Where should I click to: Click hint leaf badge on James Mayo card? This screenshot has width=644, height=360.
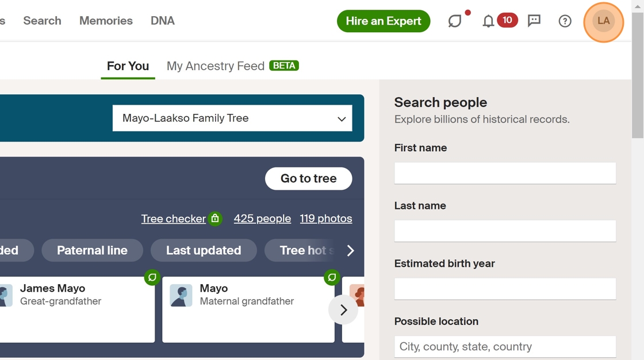tap(152, 277)
